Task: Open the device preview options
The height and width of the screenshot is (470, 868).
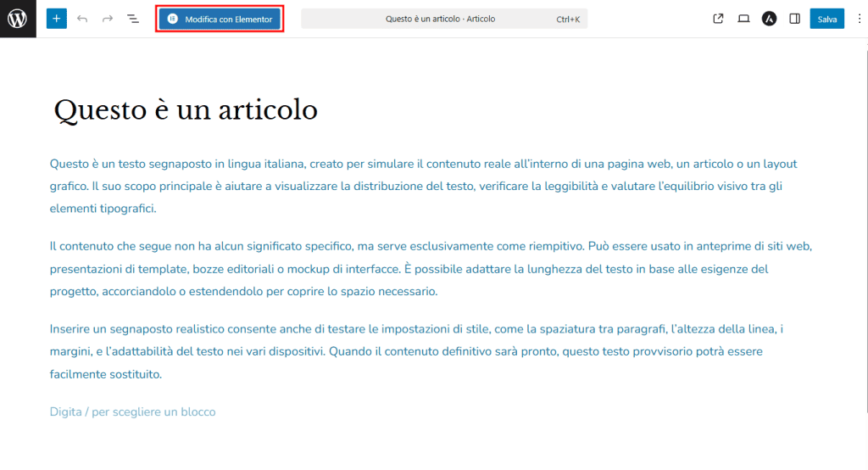Action: (743, 19)
